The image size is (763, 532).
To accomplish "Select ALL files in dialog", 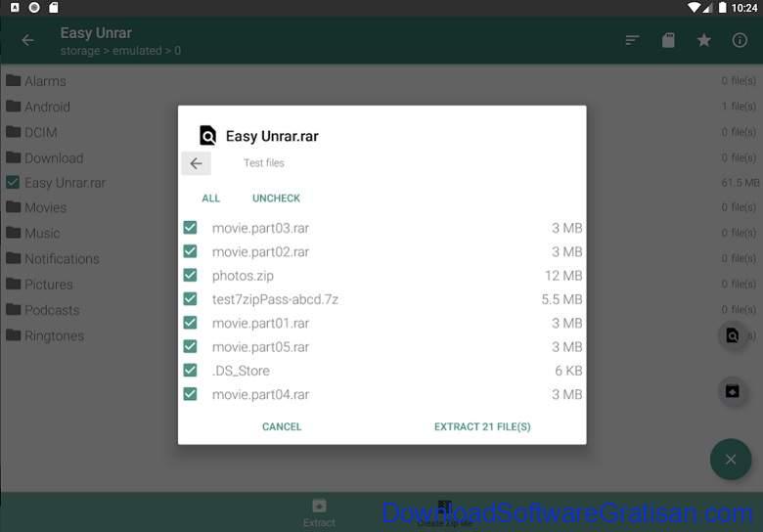I will [210, 199].
